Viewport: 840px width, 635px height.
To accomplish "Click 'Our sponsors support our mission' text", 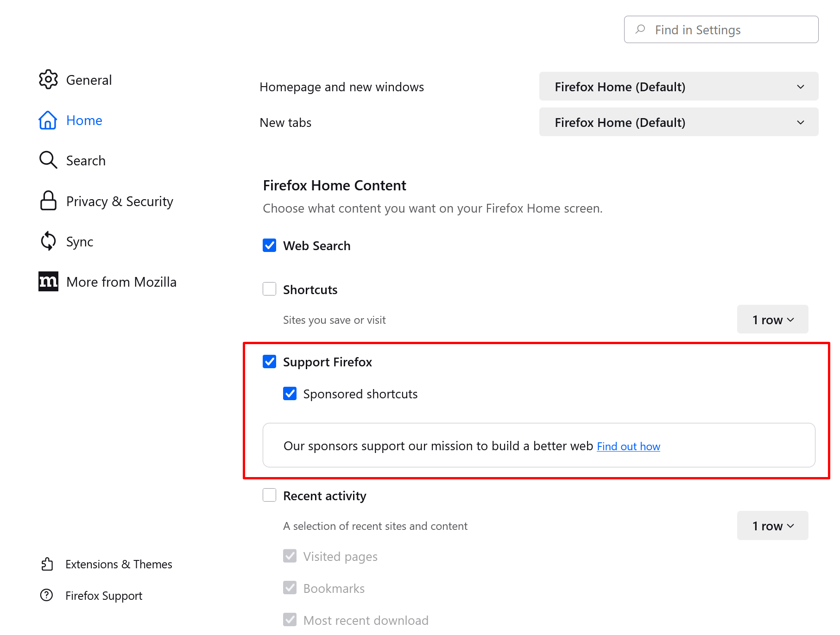I will 438,446.
